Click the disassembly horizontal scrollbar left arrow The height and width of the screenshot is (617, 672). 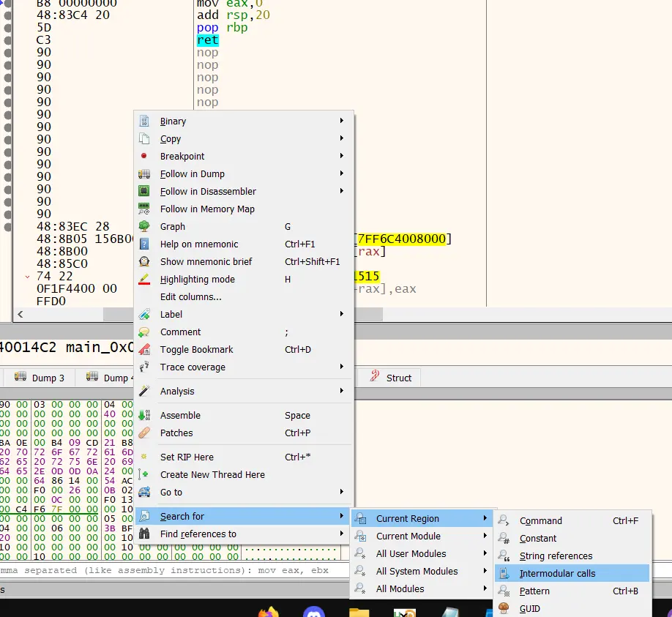(x=20, y=315)
